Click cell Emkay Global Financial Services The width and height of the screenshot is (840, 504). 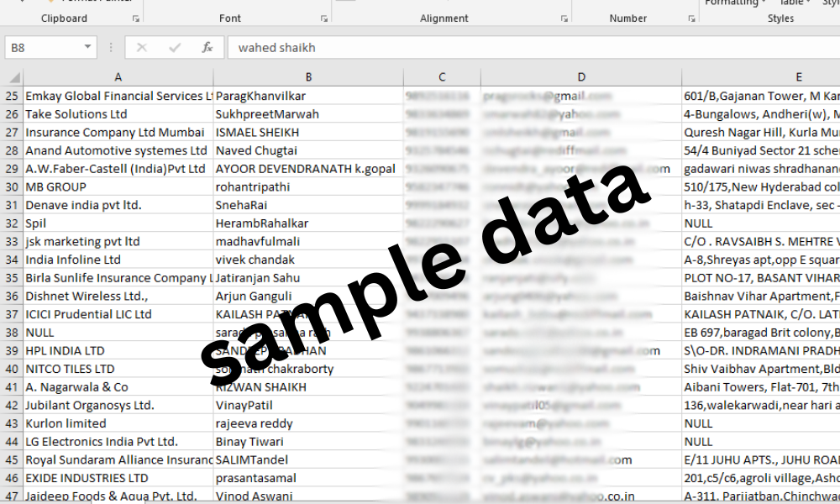(118, 96)
